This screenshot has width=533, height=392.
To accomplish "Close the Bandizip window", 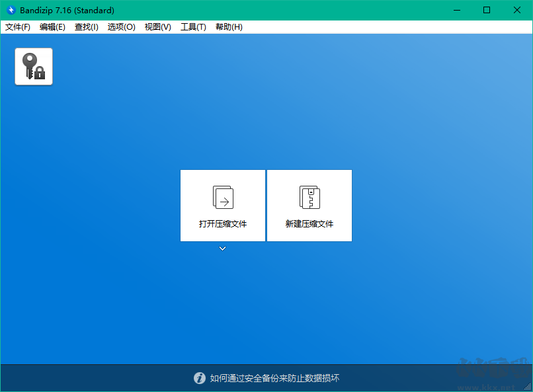I will point(517,10).
